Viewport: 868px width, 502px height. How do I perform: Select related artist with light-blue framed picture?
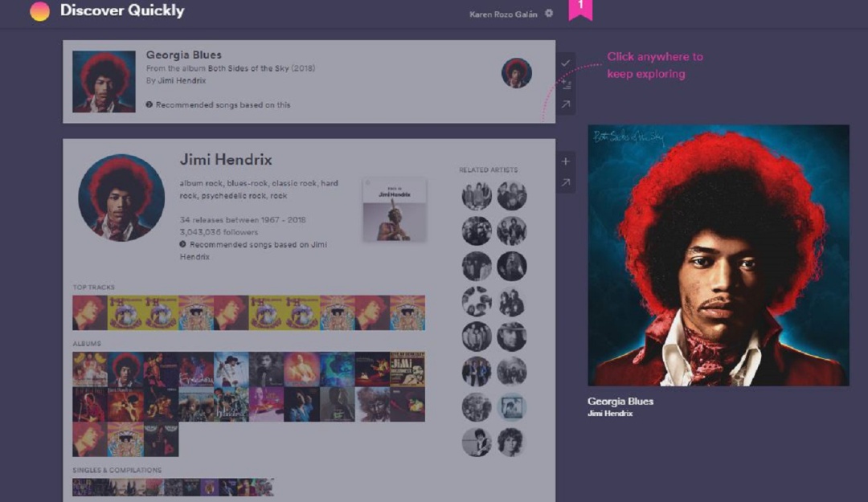pyautogui.click(x=511, y=407)
